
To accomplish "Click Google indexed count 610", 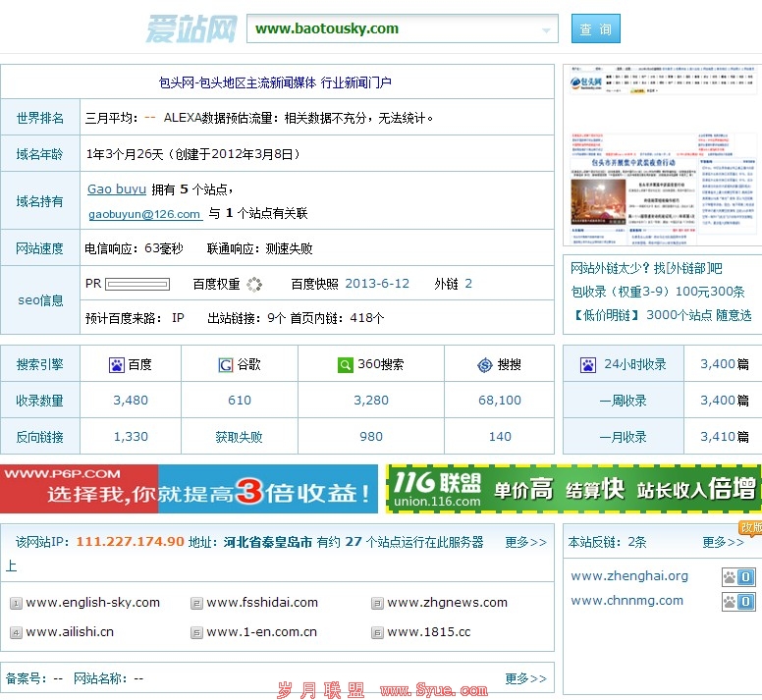I will (239, 401).
